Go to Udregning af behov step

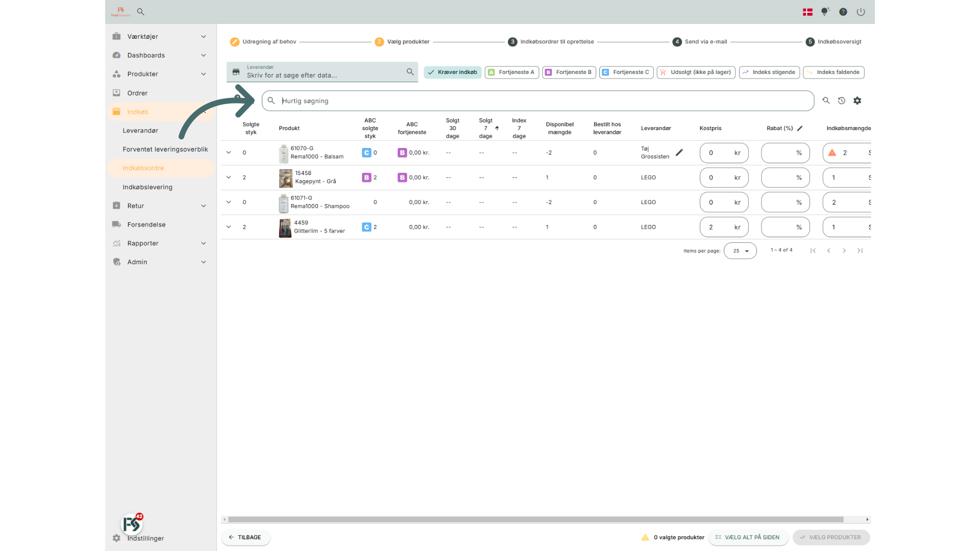tap(263, 42)
